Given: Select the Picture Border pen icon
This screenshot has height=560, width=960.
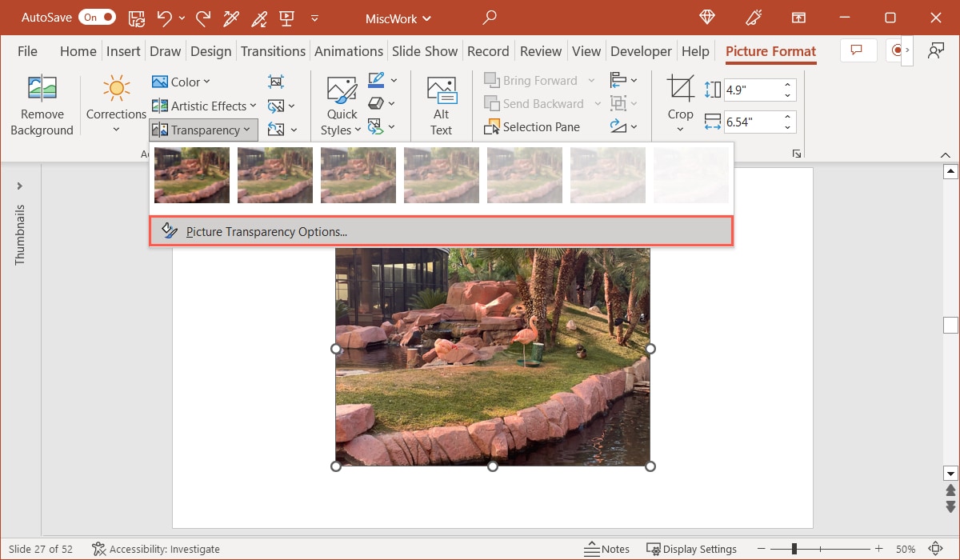Looking at the screenshot, I should [x=376, y=80].
